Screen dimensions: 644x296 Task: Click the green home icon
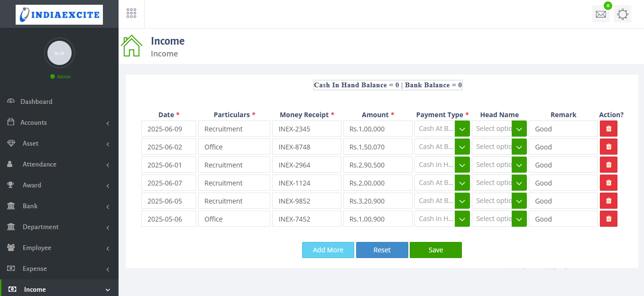(x=131, y=46)
